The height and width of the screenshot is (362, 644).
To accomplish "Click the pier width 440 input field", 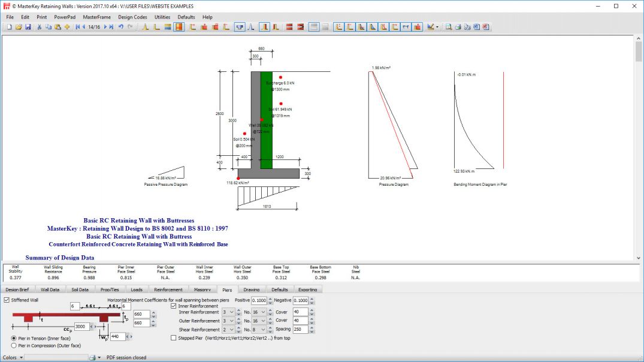I will (x=118, y=336).
